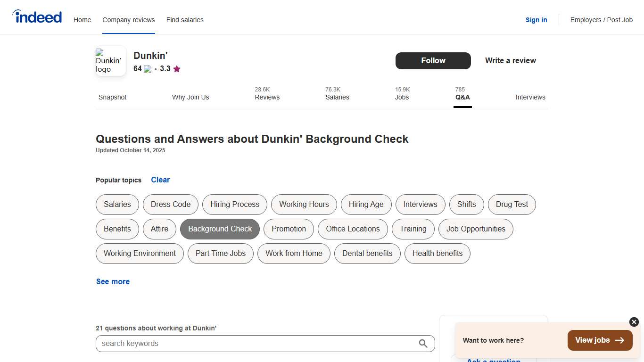Click the Dunkin' logo thumbnail
The image size is (644, 362).
pyautogui.click(x=110, y=60)
